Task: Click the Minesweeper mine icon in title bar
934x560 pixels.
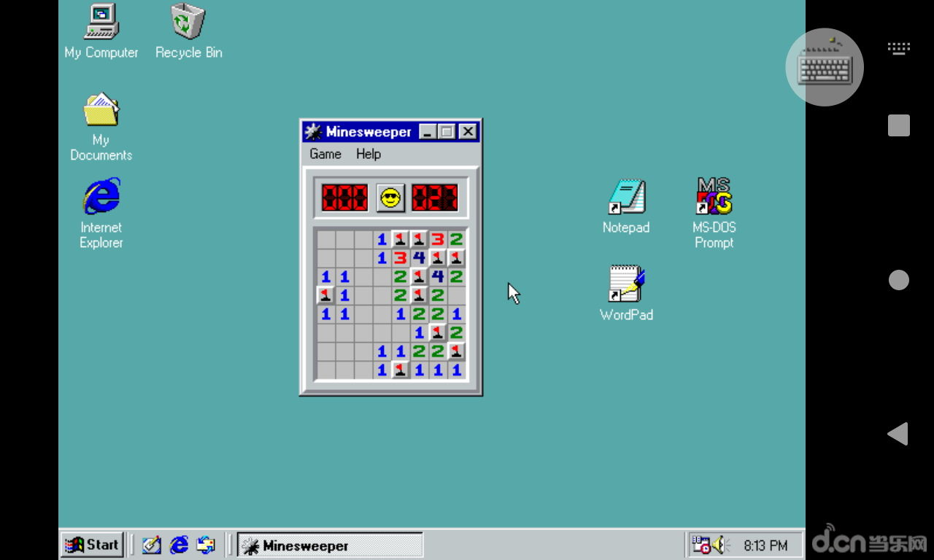Action: click(x=313, y=132)
